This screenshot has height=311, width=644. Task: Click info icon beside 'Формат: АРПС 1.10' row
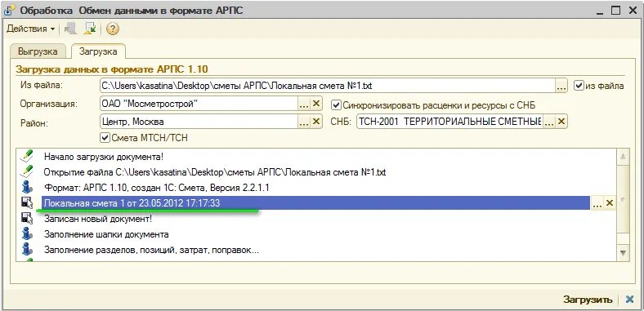27,187
